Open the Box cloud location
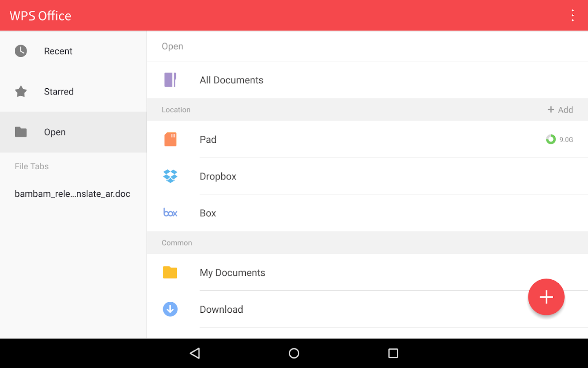The width and height of the screenshot is (588, 368). pos(367,213)
